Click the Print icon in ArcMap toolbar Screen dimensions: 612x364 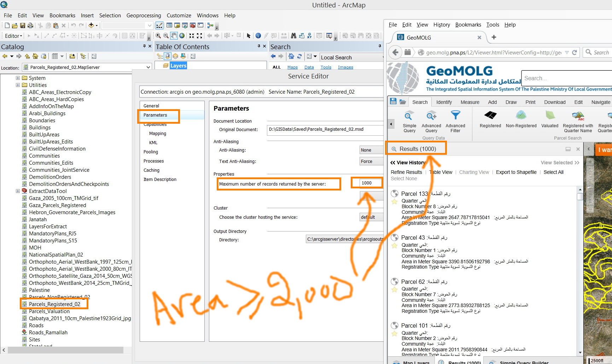30,25
